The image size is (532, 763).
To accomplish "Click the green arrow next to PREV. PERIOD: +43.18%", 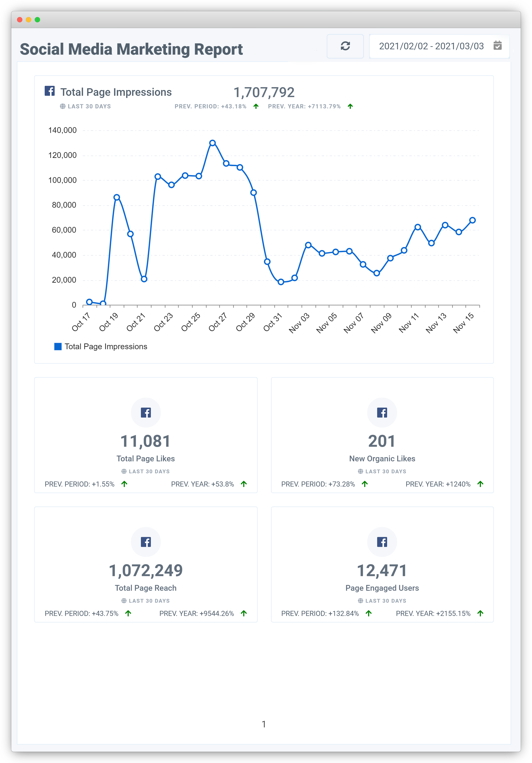I will (256, 106).
